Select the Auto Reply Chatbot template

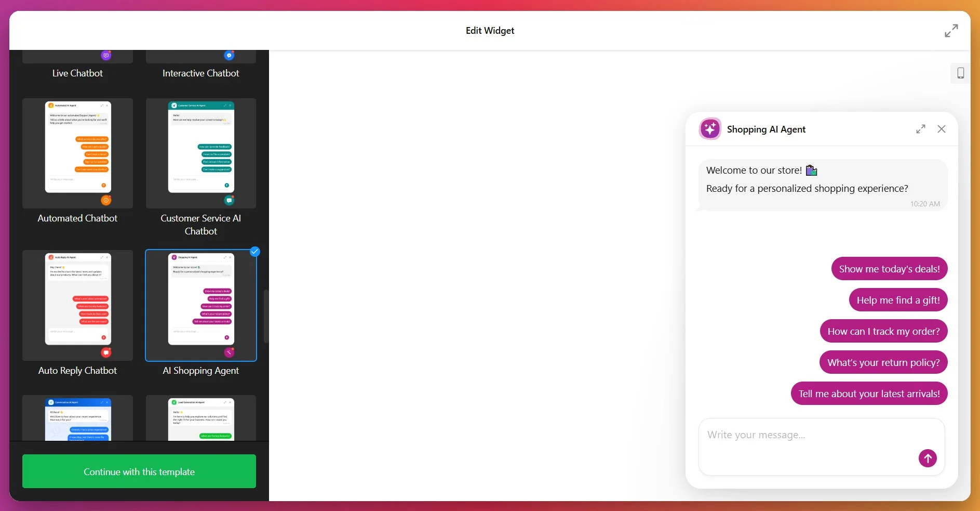point(77,306)
